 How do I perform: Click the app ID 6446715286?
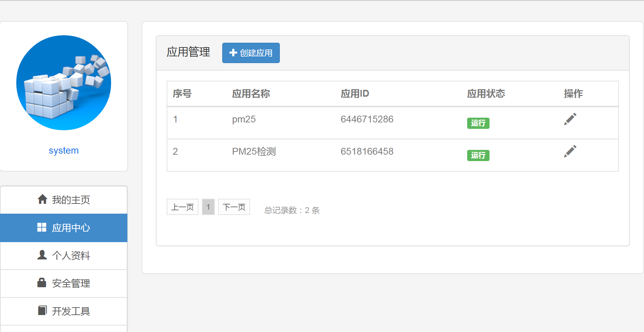pos(367,119)
